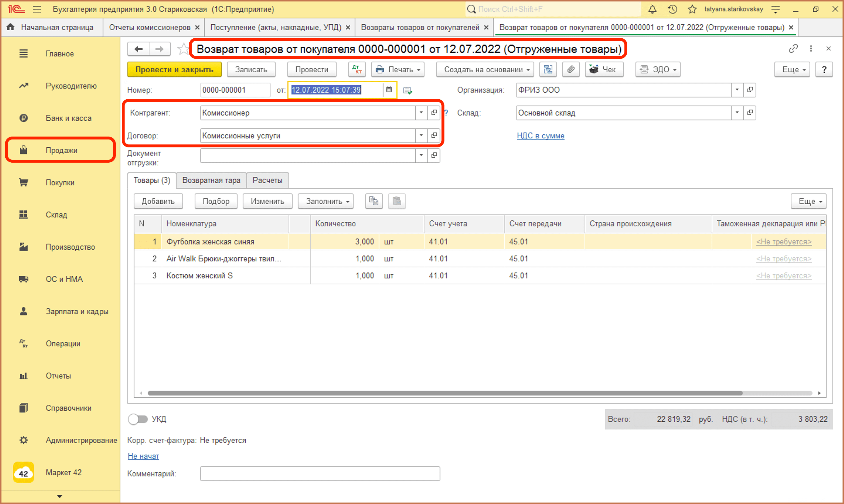This screenshot has width=844, height=504.
Task: Open Создать на основании dropdown
Action: tap(485, 70)
